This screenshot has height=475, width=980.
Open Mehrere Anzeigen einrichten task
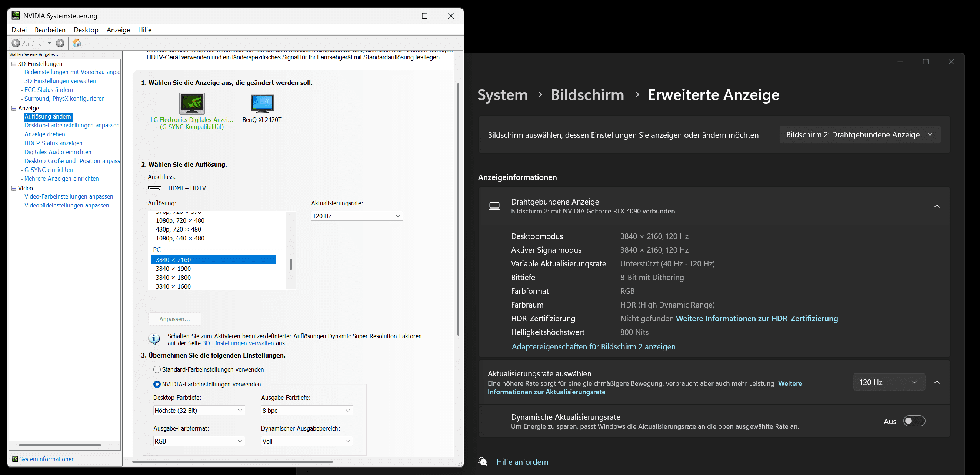61,179
